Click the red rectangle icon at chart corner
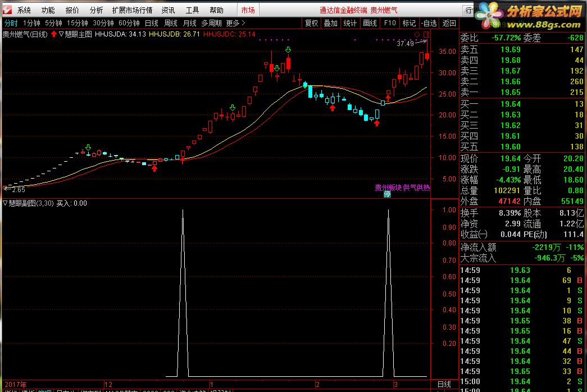The width and height of the screenshot is (587, 392). (x=426, y=34)
